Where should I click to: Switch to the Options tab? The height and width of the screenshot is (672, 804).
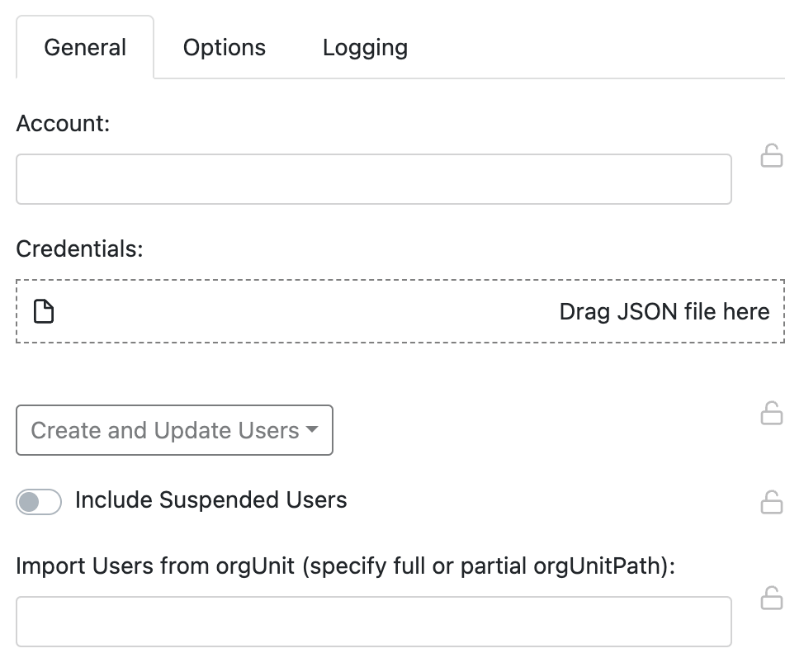223,47
